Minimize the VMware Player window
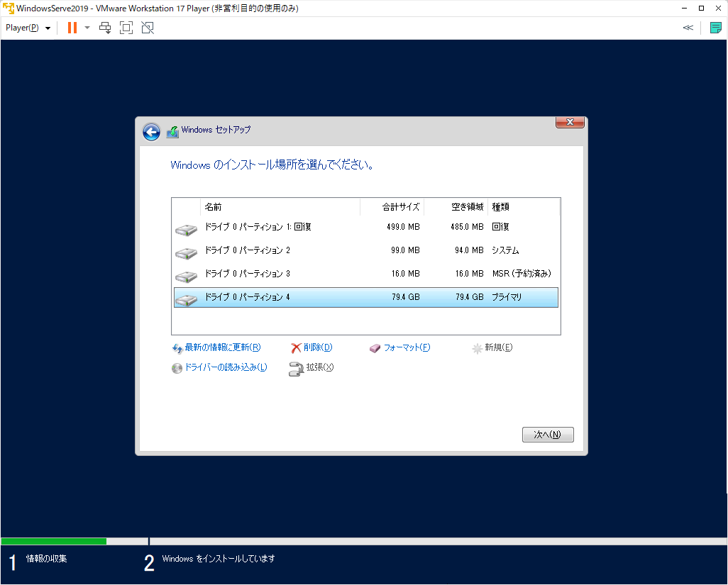The height and width of the screenshot is (585, 728). point(684,9)
